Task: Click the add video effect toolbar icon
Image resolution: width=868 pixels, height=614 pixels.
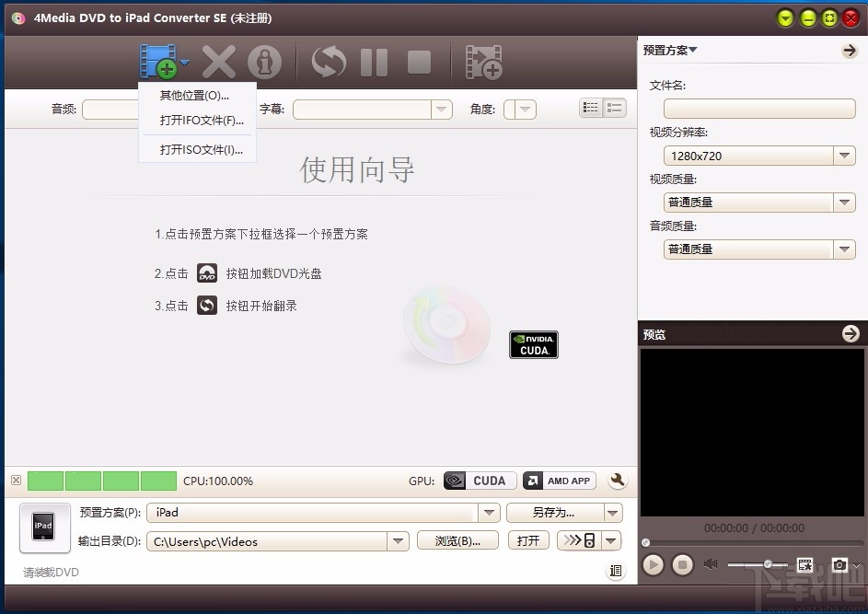Action: tap(483, 60)
